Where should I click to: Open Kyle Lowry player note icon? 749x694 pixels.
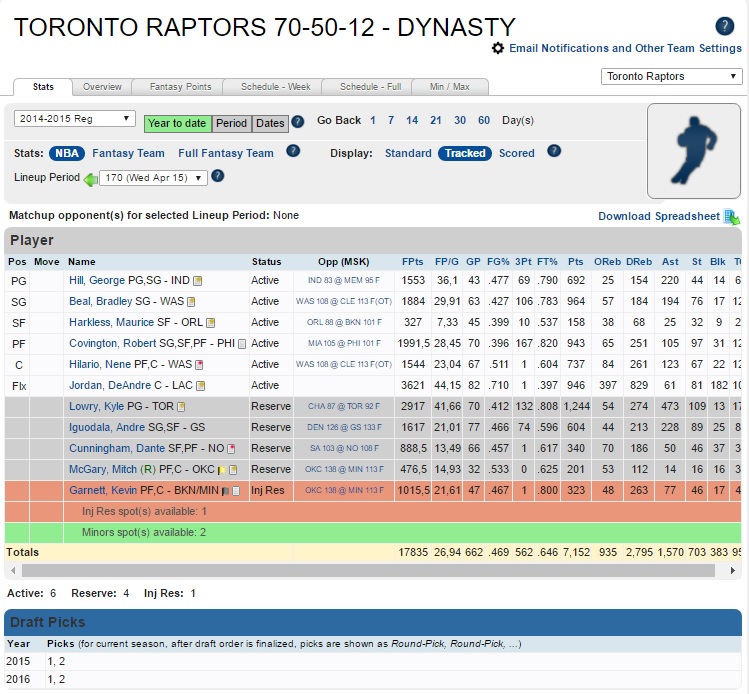tap(181, 407)
